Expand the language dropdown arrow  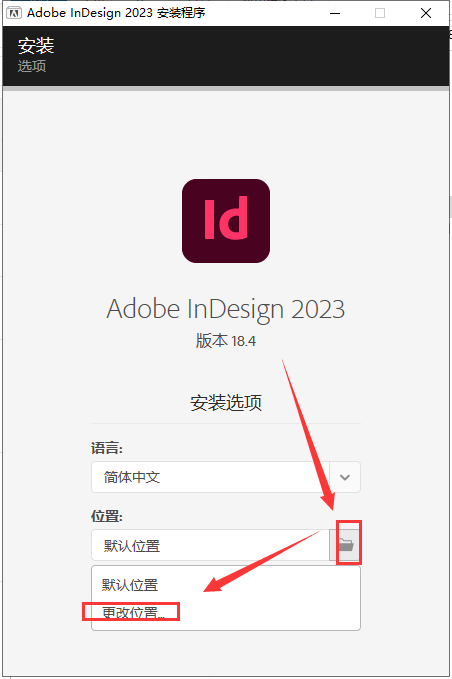(345, 477)
